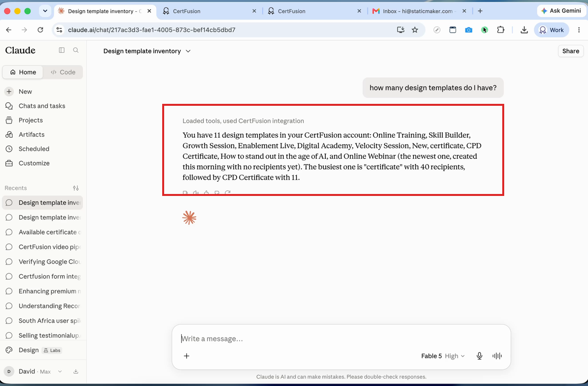The image size is (588, 386).
Task: Open the Available certificate recent chat
Action: tap(43, 232)
